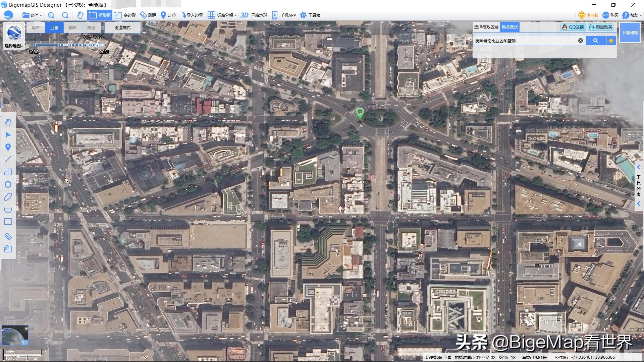Click the QQ交谈 chat button

click(573, 27)
